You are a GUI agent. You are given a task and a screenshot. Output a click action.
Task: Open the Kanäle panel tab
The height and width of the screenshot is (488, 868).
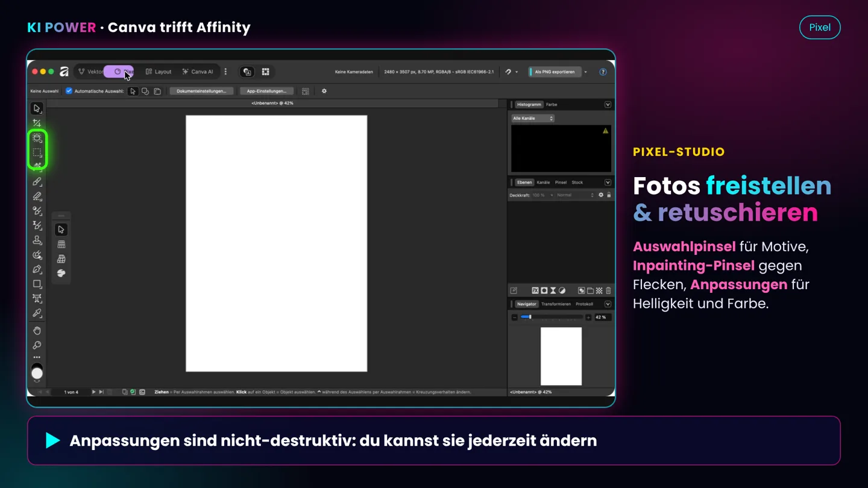click(543, 182)
